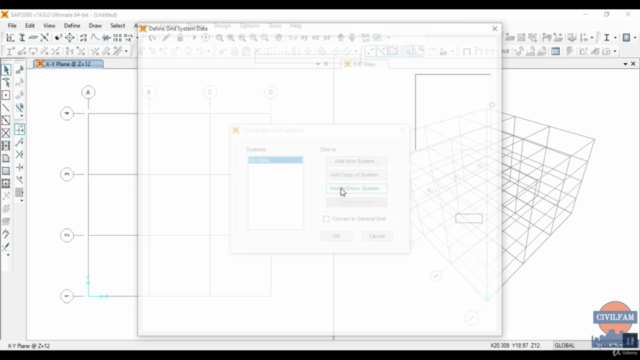The width and height of the screenshot is (640, 360).
Task: Toggle Snap to Fine Grid
Action: click(19, 193)
